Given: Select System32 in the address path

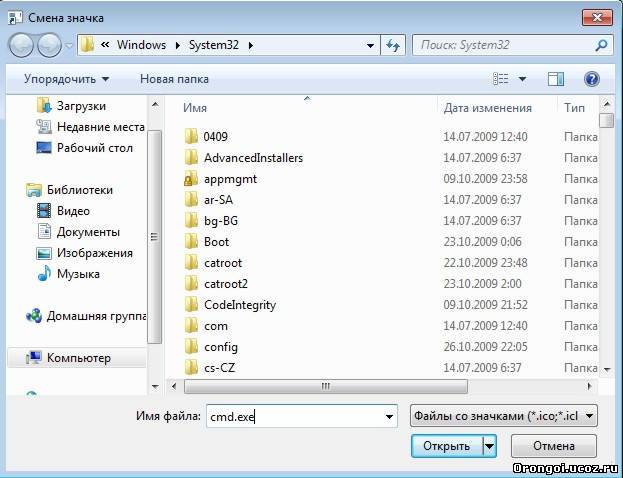Looking at the screenshot, I should click(x=214, y=45).
